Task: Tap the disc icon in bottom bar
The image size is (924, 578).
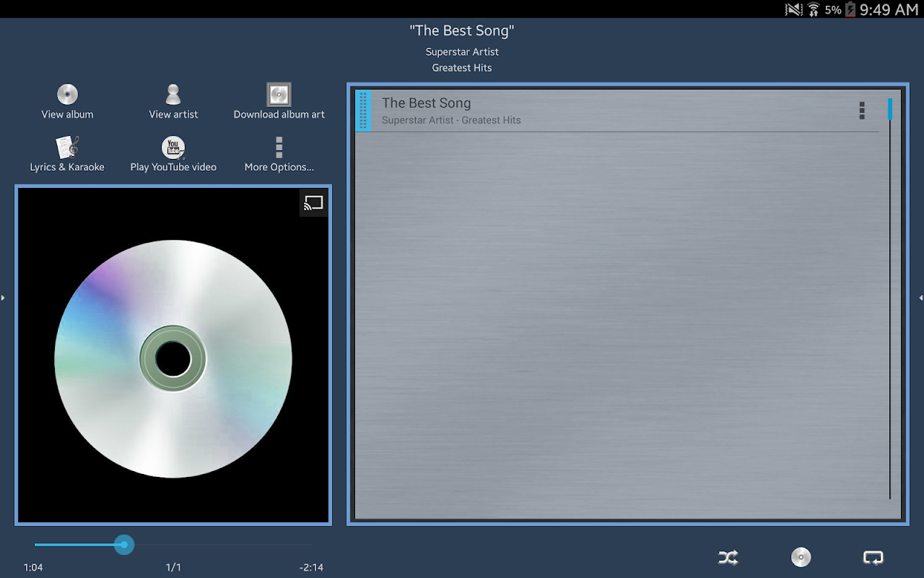Action: click(801, 557)
